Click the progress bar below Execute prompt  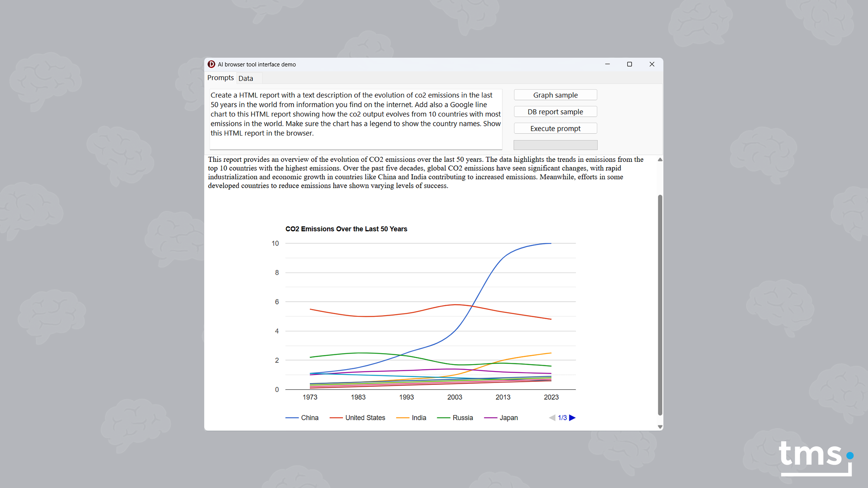[555, 145]
